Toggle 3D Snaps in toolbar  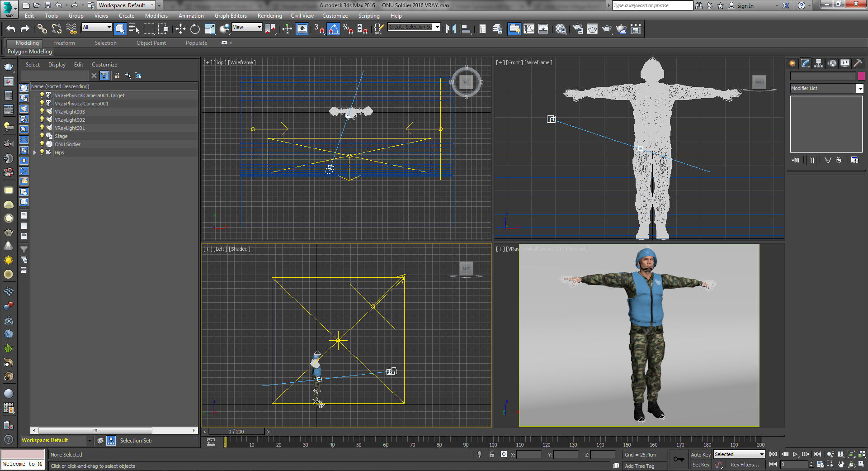(x=319, y=29)
